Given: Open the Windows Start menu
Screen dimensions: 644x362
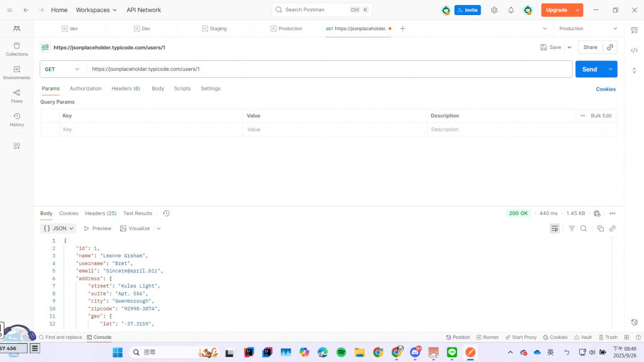Looking at the screenshot, I should (x=118, y=352).
